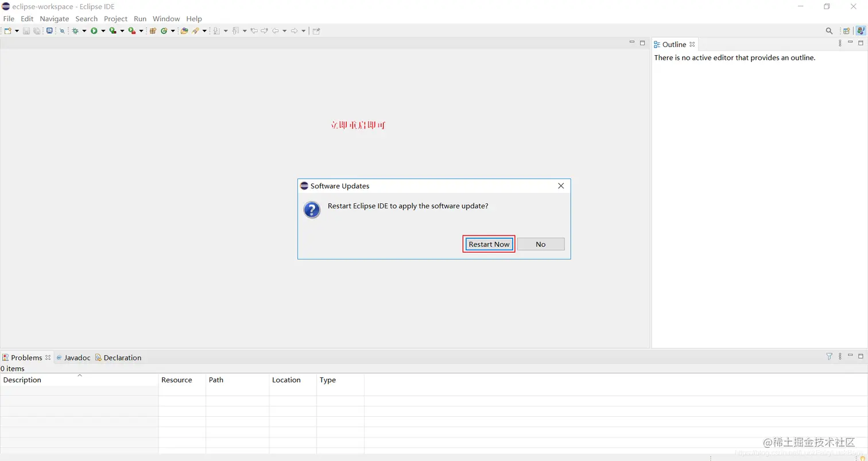
Task: Expand the Forward history dropdown arrow
Action: point(303,31)
